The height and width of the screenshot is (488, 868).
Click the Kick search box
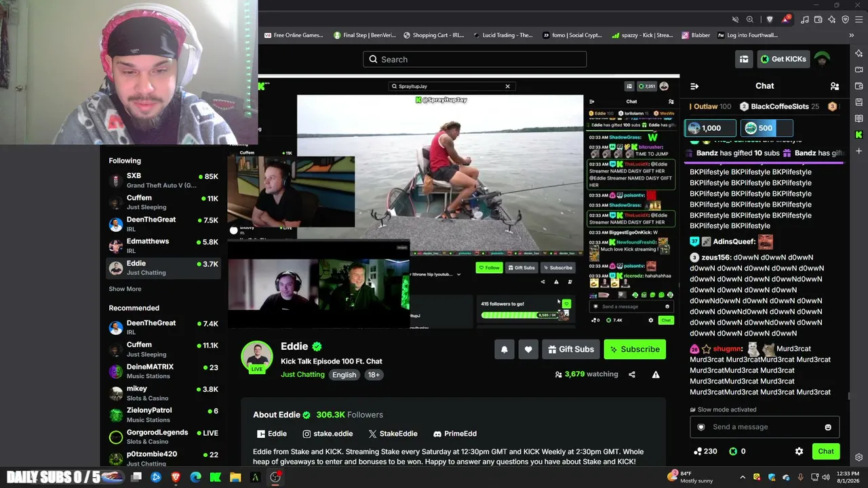coord(475,59)
